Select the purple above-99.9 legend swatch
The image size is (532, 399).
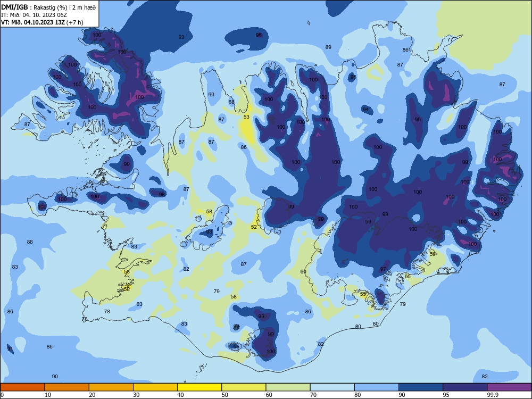point(509,387)
